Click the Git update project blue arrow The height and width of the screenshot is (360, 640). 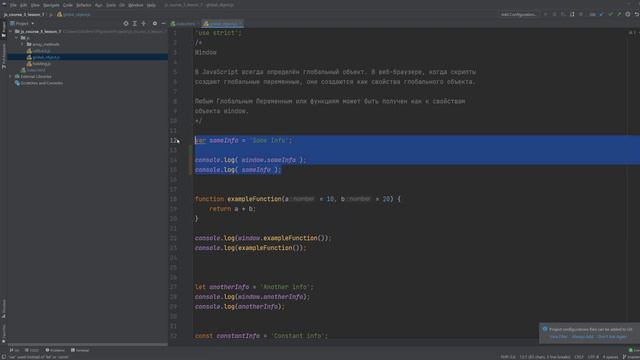pyautogui.click(x=602, y=14)
